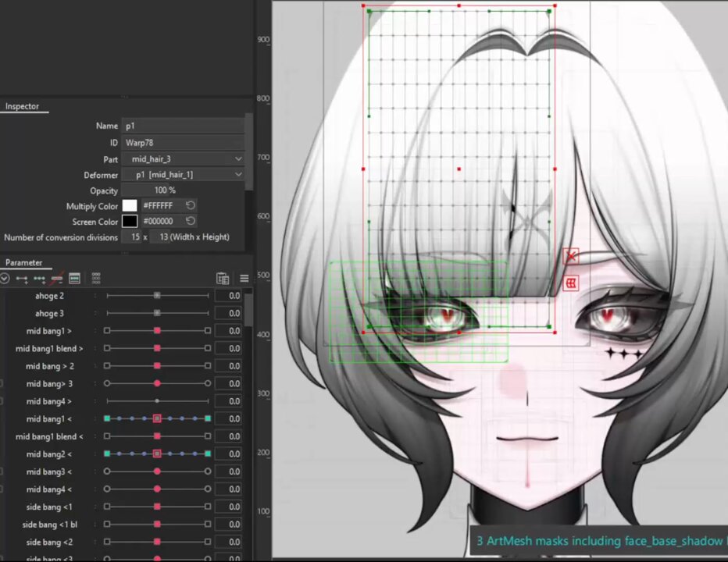
Task: Click the mid bang > 2 slider handle
Action: click(x=157, y=366)
